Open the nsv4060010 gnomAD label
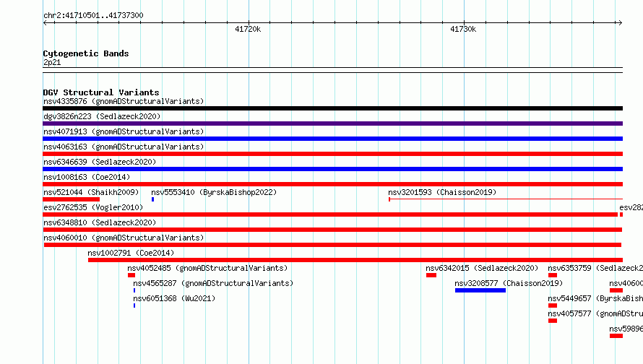This screenshot has width=643, height=364. click(x=124, y=238)
